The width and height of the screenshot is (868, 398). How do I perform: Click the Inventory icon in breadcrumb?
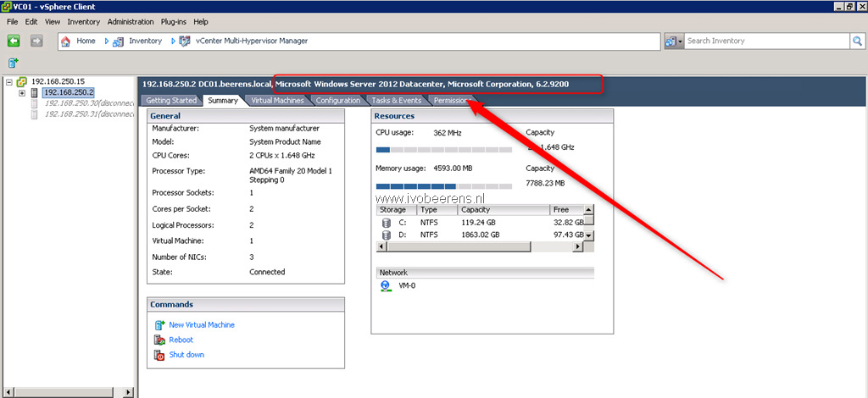point(118,41)
